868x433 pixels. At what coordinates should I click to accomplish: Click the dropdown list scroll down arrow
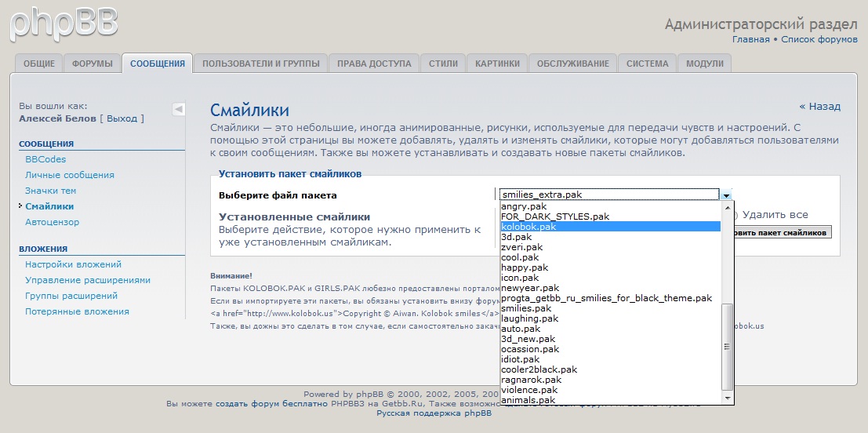(728, 398)
